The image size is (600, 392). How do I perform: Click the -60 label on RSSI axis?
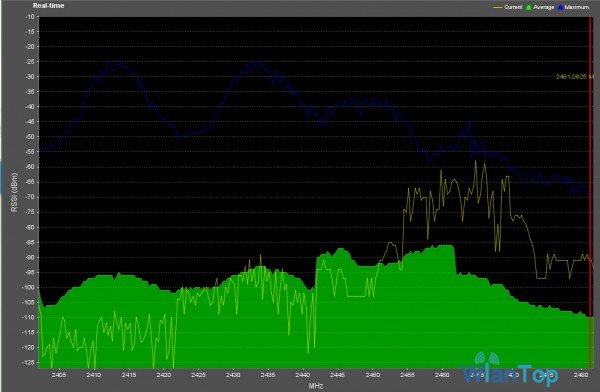pyautogui.click(x=30, y=167)
